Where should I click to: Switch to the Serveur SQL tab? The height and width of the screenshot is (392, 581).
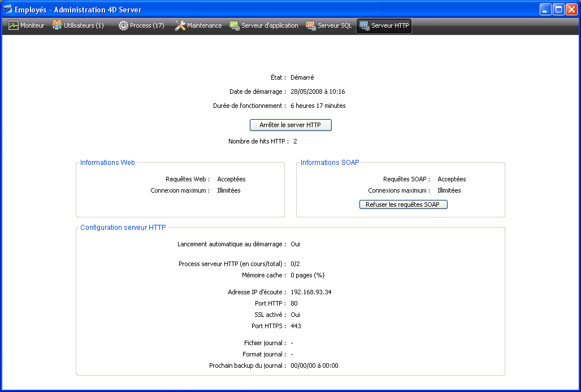(329, 25)
